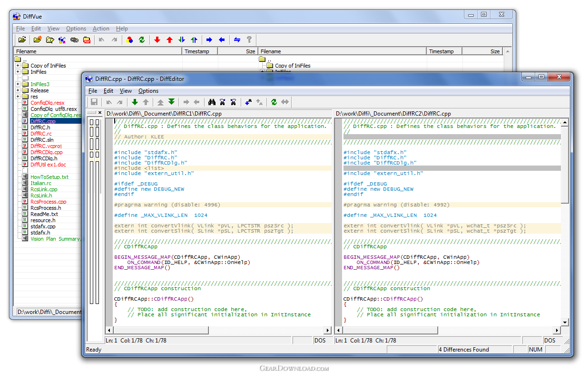Open the DiffEditor File menu

93,91
